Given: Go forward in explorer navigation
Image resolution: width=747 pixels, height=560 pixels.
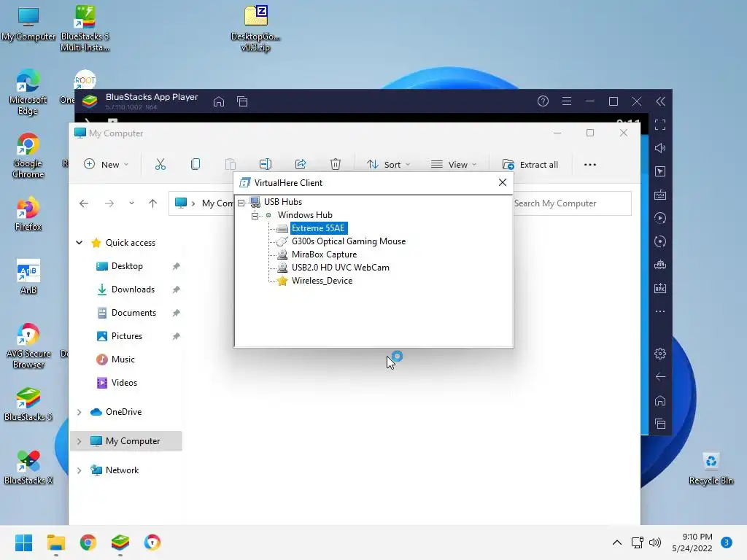Looking at the screenshot, I should click(109, 203).
